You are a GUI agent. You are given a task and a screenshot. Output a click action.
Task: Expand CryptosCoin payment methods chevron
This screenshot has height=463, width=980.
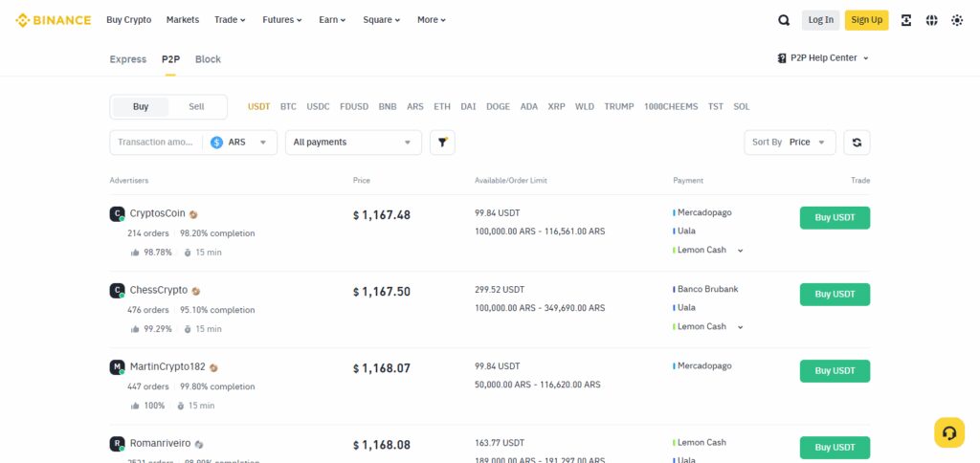pos(740,251)
